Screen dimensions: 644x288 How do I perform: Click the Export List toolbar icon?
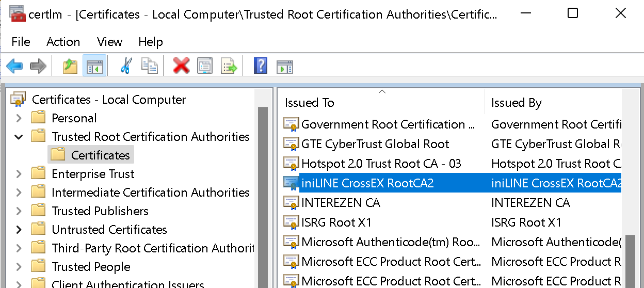(x=229, y=66)
